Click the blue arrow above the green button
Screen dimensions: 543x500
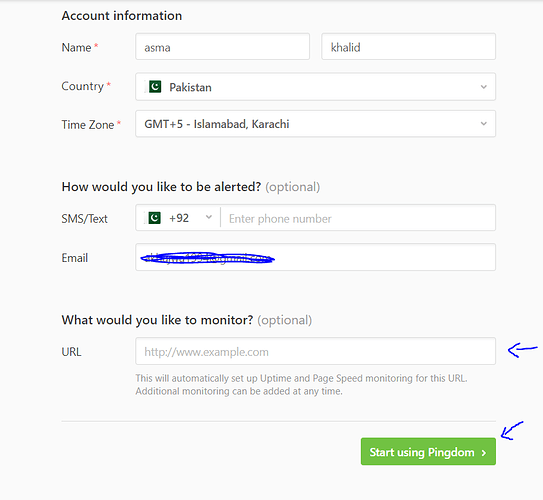click(x=512, y=431)
